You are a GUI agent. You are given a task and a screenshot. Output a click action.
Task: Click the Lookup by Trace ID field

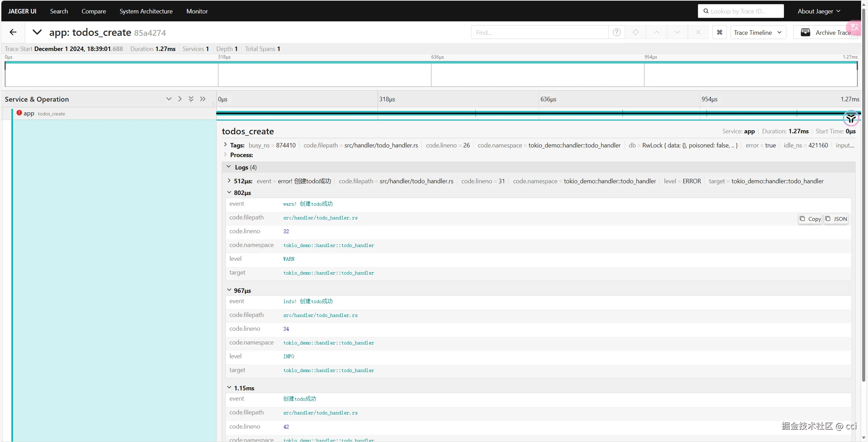pyautogui.click(x=741, y=11)
